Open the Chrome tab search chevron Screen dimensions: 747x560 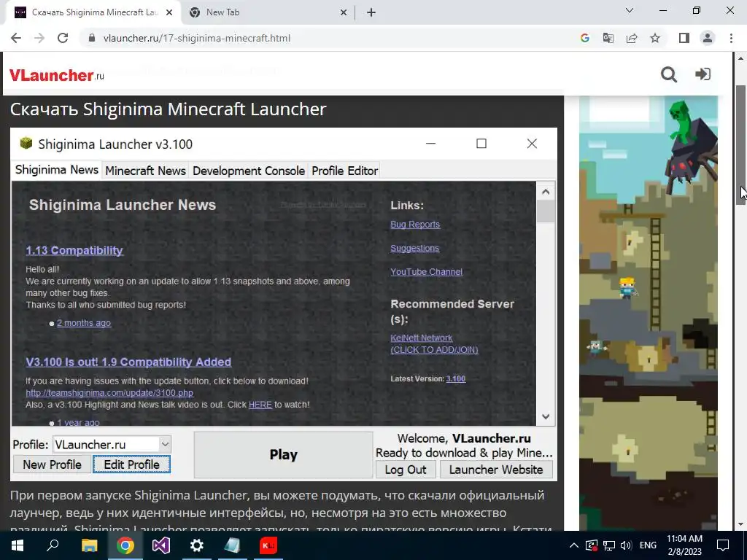630,10
